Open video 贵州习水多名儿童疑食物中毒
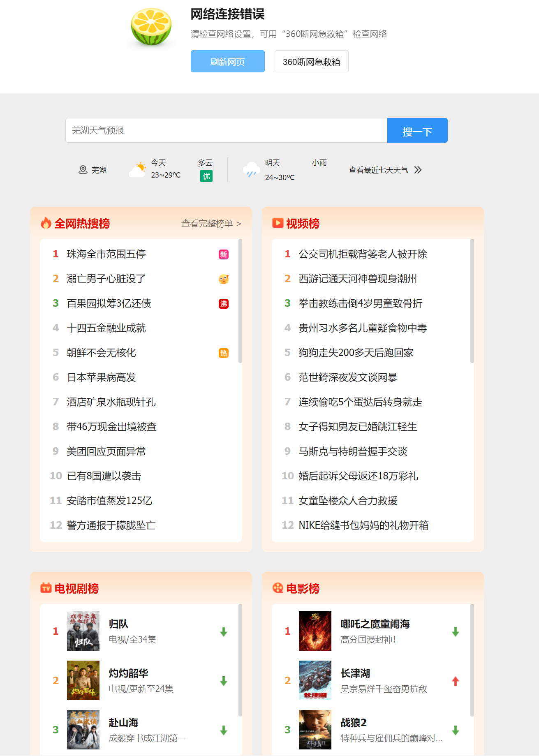539x756 pixels. (363, 328)
